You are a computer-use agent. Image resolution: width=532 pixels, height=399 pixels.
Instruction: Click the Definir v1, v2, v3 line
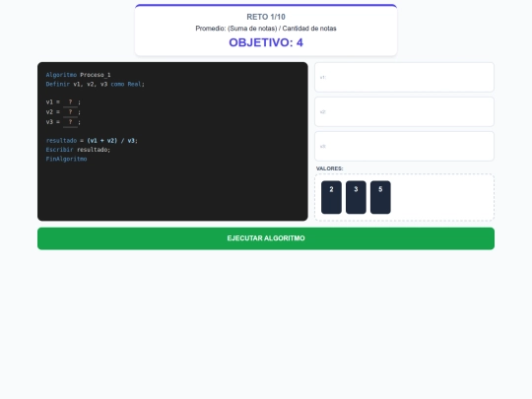point(95,84)
